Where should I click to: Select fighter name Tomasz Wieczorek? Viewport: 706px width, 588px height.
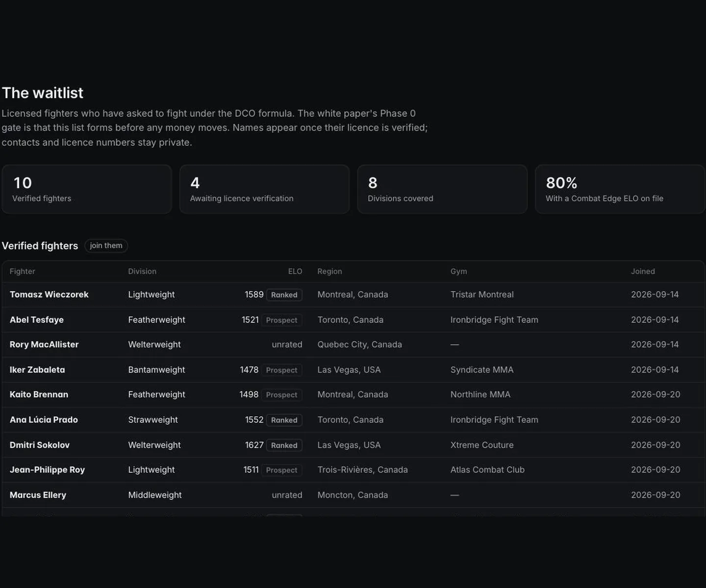(49, 294)
